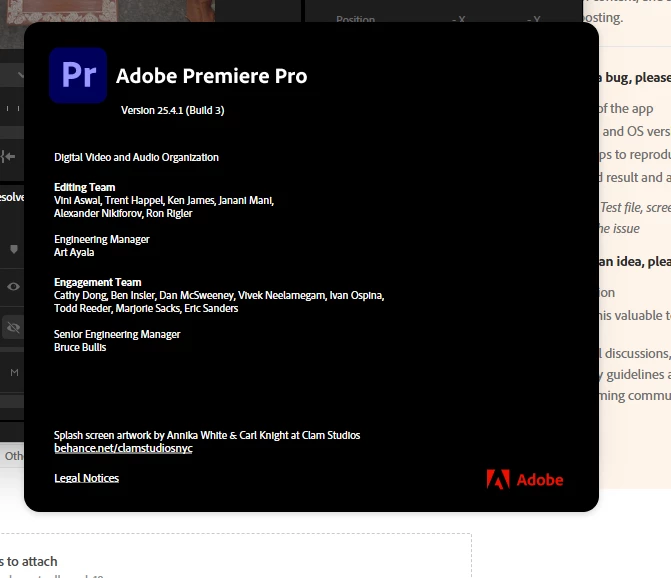Toggle track eye visibility icon in timeline
The image size is (671, 578).
coord(13,287)
